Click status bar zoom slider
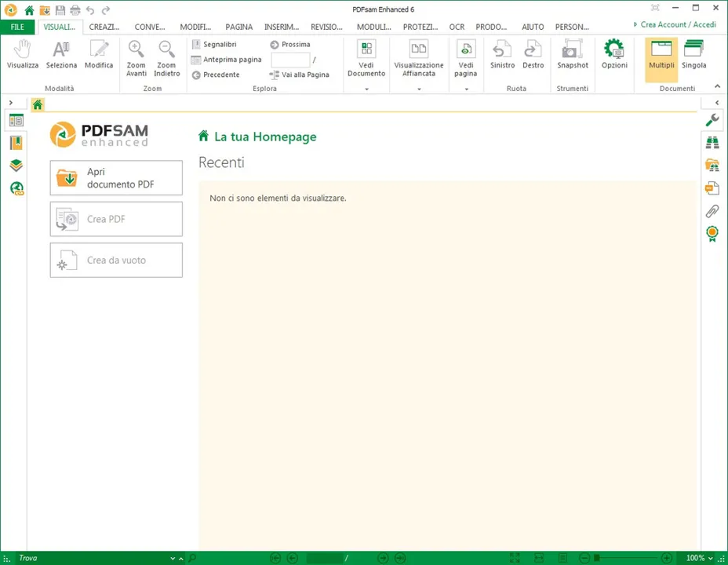The width and height of the screenshot is (728, 565). (x=626, y=558)
